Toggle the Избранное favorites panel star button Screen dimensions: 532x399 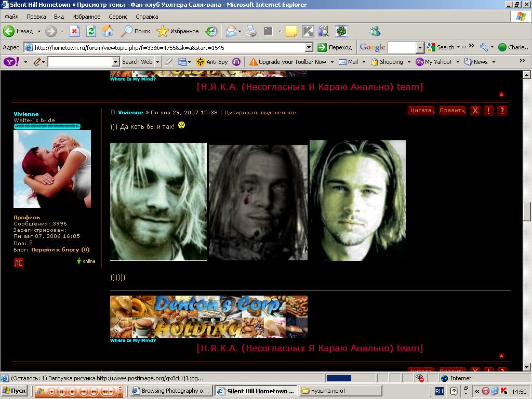[x=178, y=31]
